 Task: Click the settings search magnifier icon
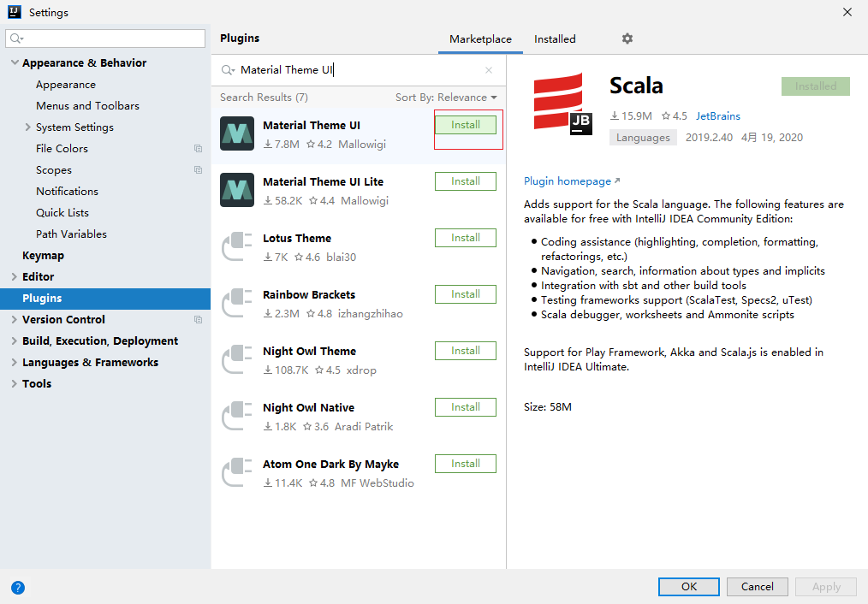16,38
